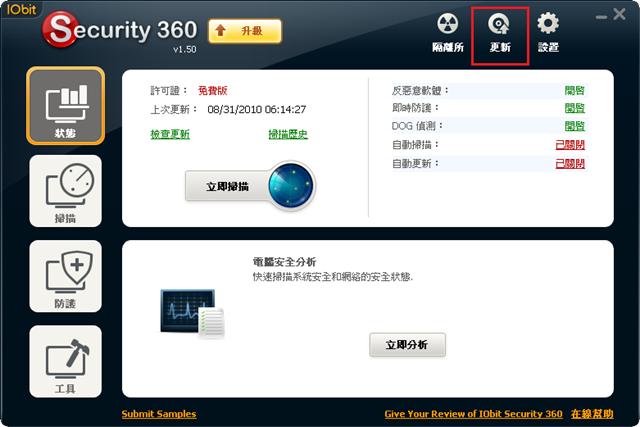Screen dimensions: 640x427
Task: Open the 防護 protection shield icon
Action: 65,276
